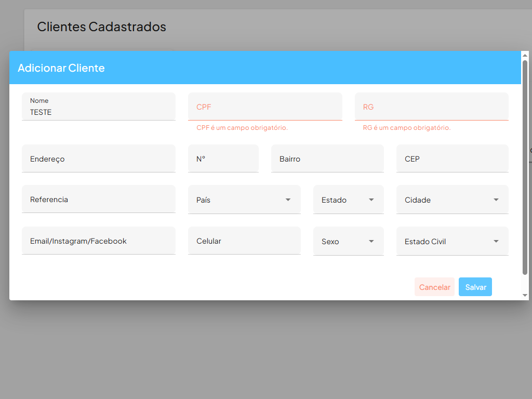Click into the RG input field
This screenshot has height=399, width=532.
(431, 107)
